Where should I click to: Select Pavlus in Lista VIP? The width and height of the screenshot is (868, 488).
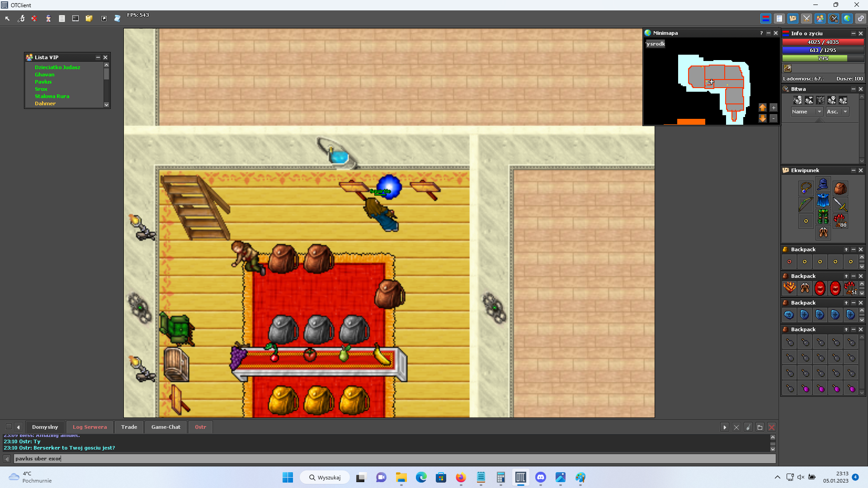coord(43,82)
